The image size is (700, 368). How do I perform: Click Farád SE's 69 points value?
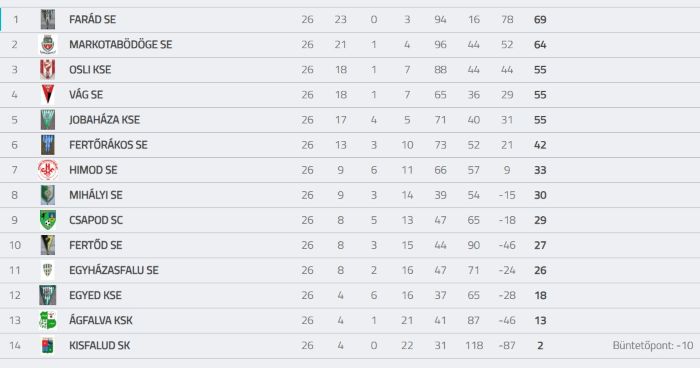540,20
